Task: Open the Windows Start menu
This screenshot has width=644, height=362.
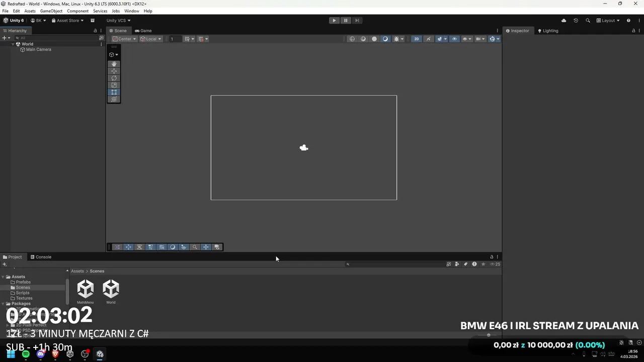Action: 11,354
